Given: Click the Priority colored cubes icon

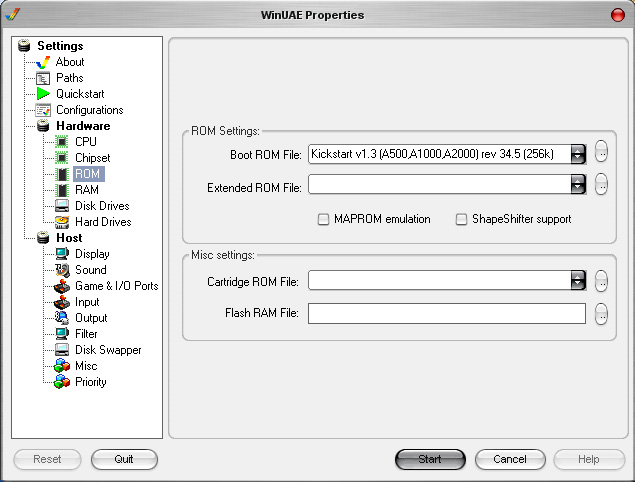Looking at the screenshot, I should [62, 382].
